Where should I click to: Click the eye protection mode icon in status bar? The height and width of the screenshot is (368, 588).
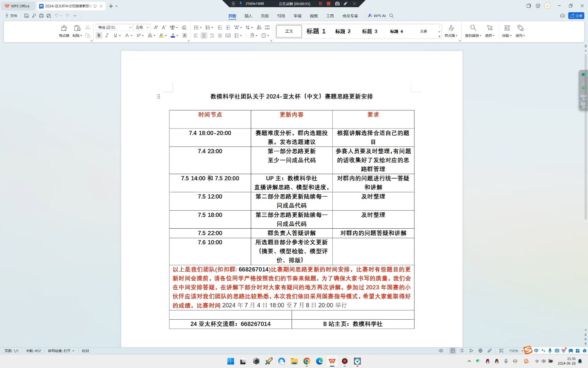(x=441, y=351)
